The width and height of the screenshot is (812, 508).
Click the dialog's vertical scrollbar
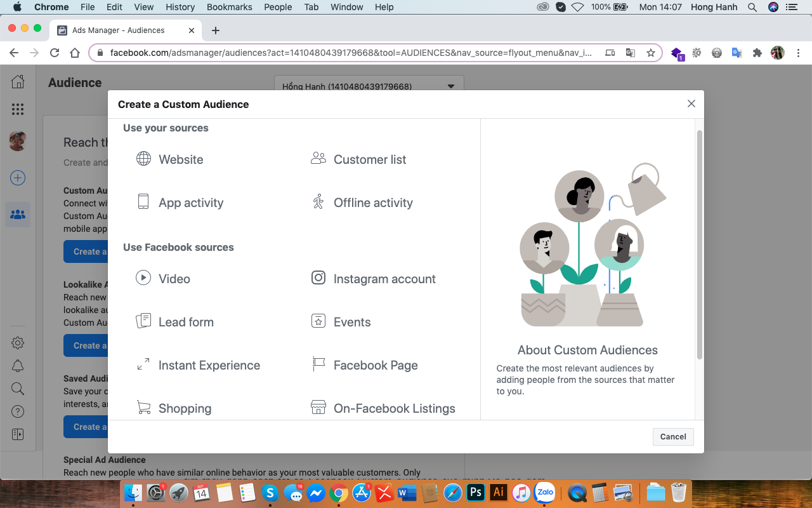coord(700,244)
